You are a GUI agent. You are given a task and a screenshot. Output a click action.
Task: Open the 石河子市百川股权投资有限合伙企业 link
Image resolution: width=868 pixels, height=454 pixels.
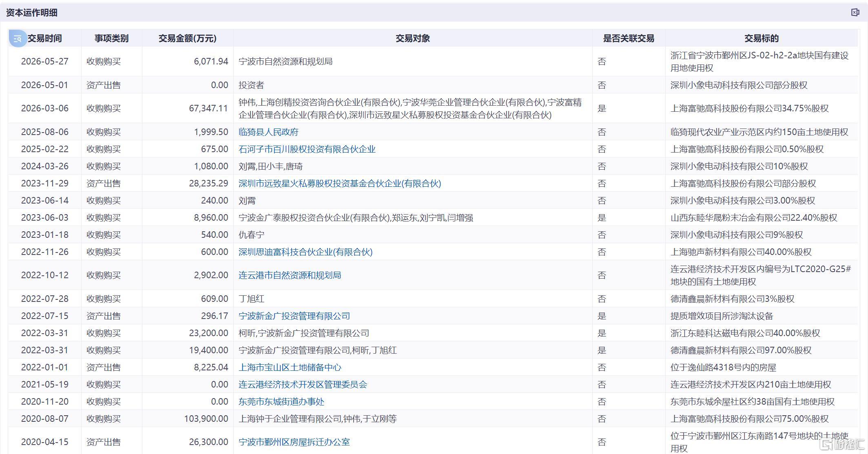(x=307, y=149)
